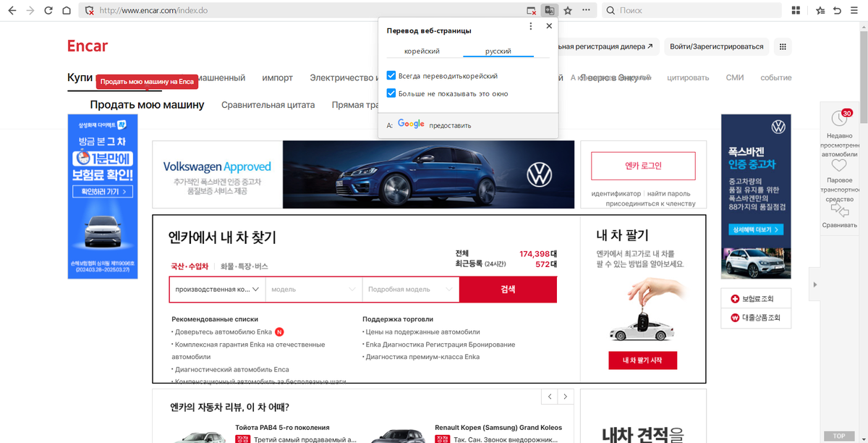
Task: Select the 화물·특장·버스 search tab
Action: (x=244, y=266)
